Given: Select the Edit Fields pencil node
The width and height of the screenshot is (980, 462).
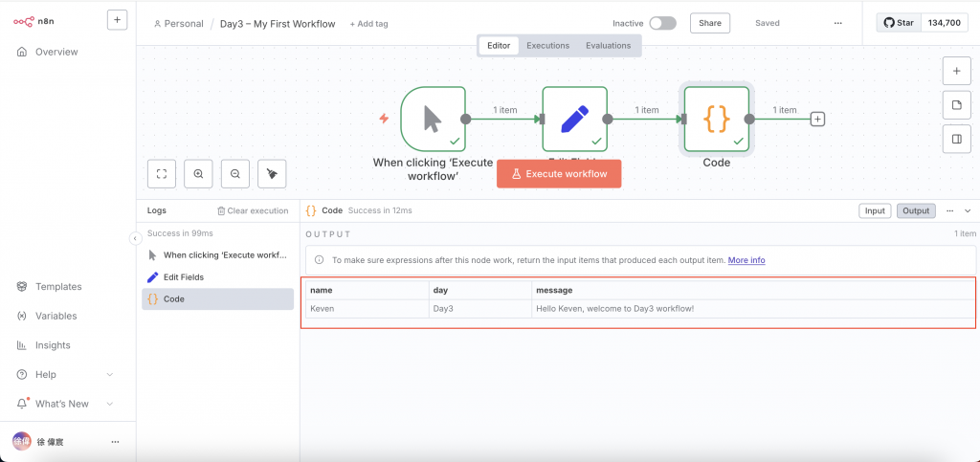Looking at the screenshot, I should [x=575, y=119].
